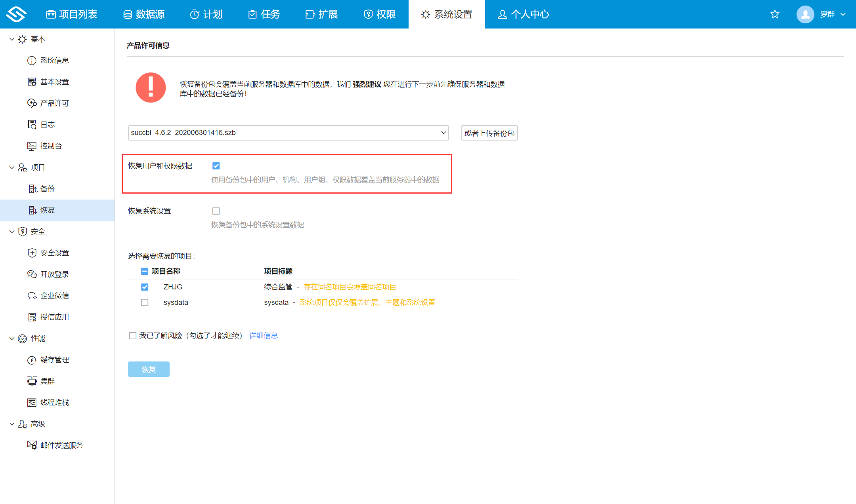Toggle 恢复用户和权限数据 checkbox on
856x504 pixels.
click(x=216, y=165)
